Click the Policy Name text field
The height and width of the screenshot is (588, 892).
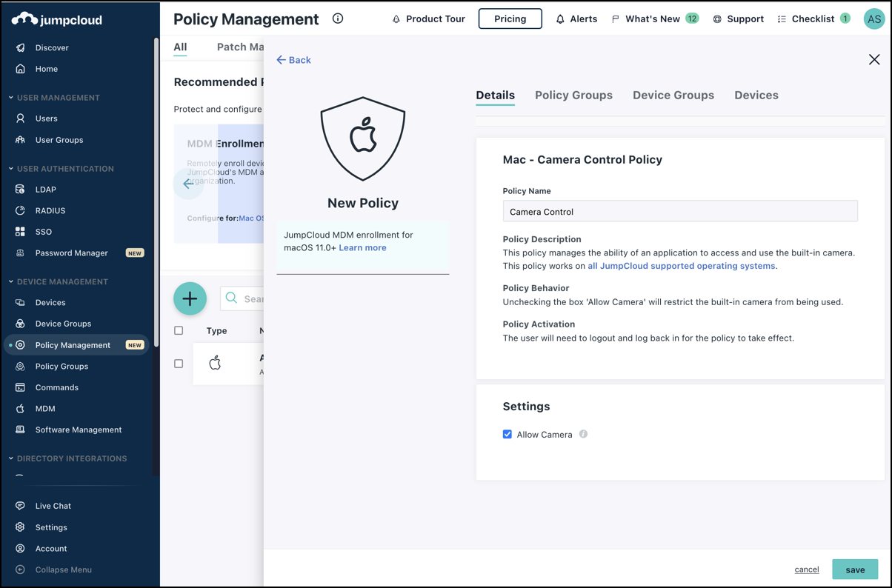pos(679,212)
